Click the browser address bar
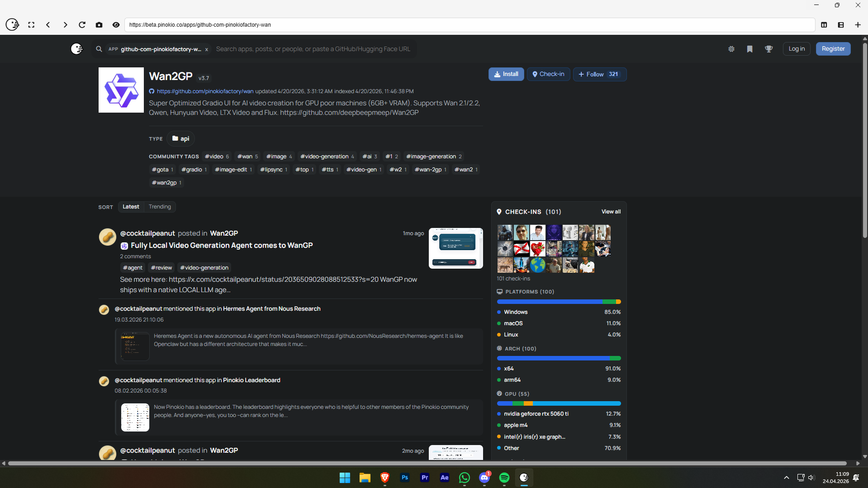The width and height of the screenshot is (868, 488). click(x=470, y=25)
